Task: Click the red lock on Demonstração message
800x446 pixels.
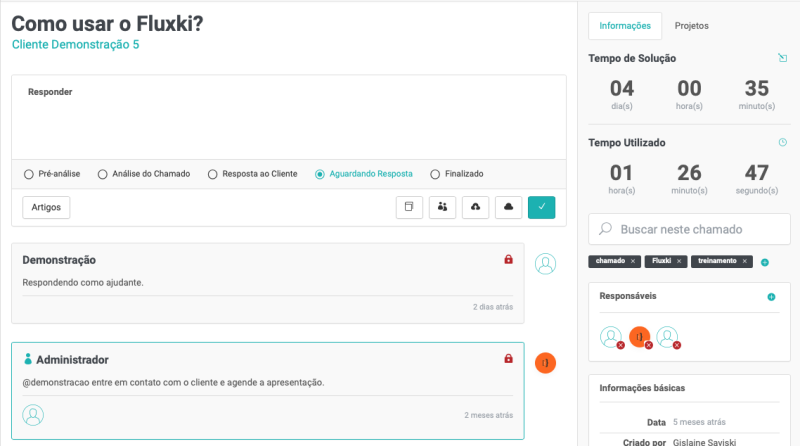Action: click(508, 260)
